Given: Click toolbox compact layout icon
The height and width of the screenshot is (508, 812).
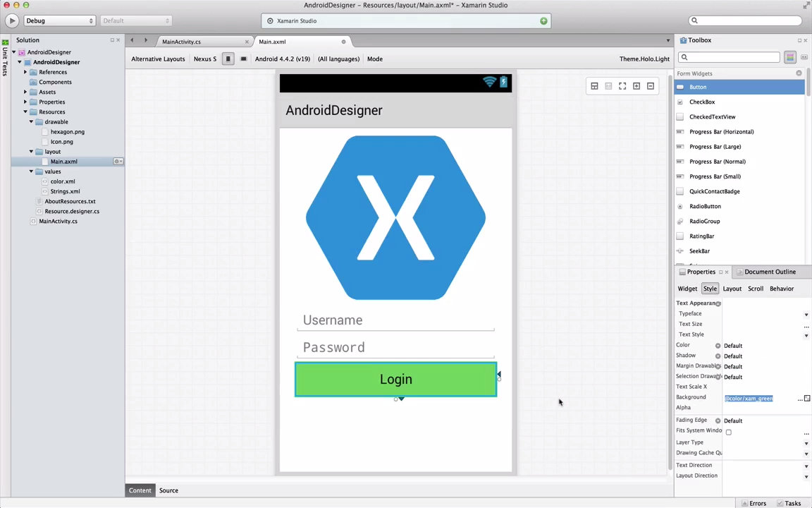Looking at the screenshot, I should pos(804,57).
